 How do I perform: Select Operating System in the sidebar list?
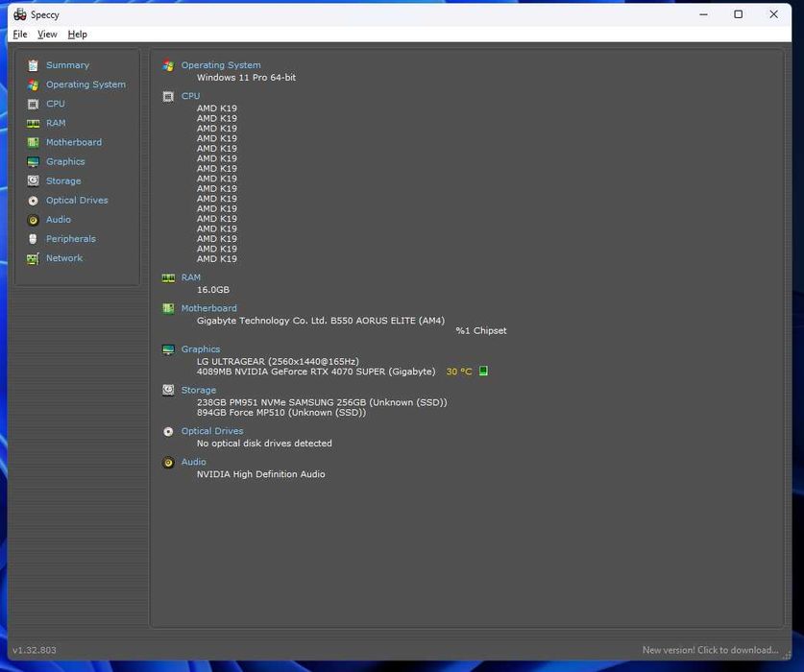[85, 84]
